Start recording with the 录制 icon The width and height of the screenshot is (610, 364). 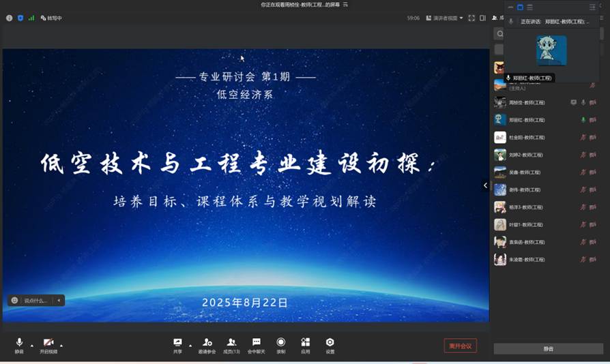[x=280, y=344]
